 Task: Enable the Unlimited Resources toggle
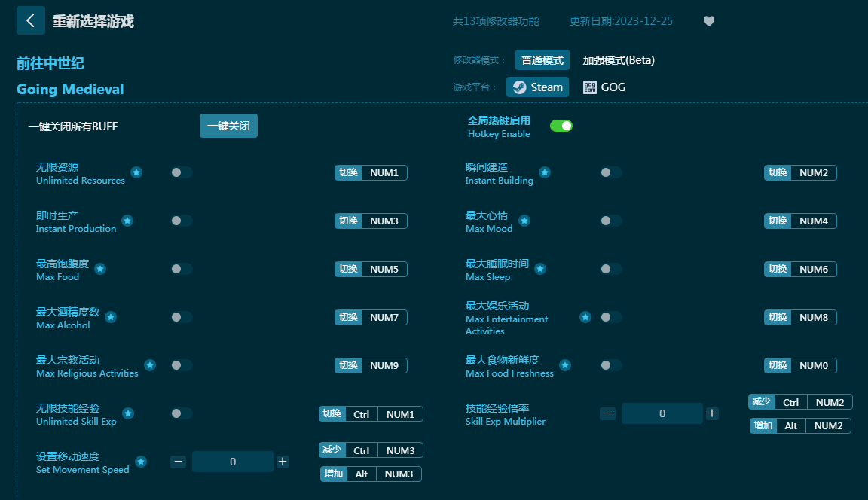[x=182, y=172]
